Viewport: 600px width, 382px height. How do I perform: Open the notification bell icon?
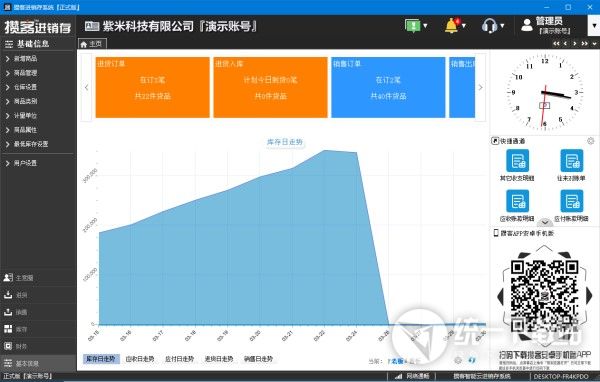click(452, 26)
